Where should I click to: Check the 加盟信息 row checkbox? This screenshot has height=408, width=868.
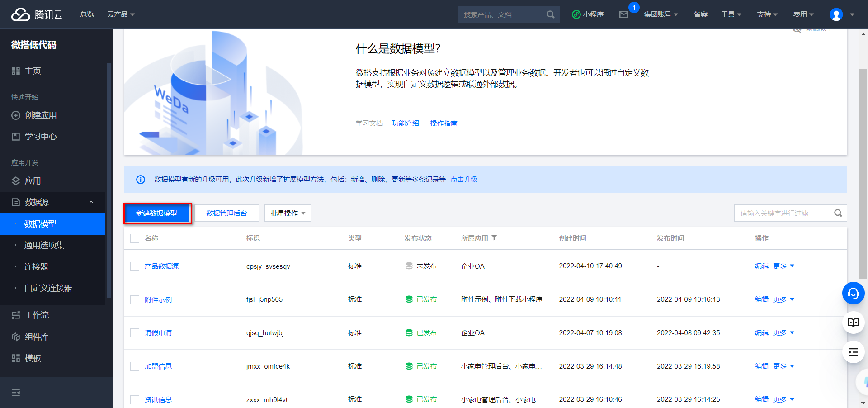(x=135, y=366)
